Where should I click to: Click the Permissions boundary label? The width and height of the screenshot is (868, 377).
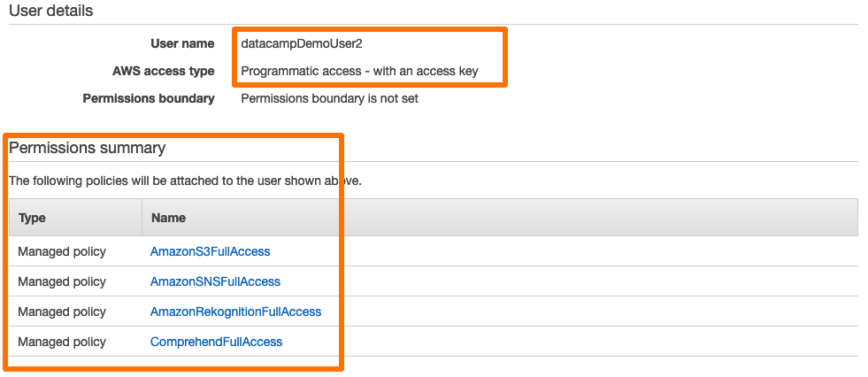pyautogui.click(x=149, y=98)
